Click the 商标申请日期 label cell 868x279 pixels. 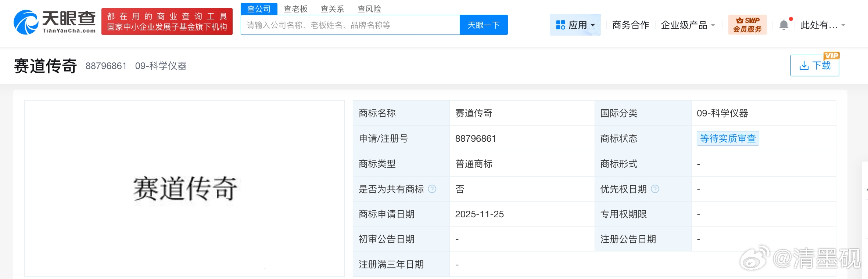pyautogui.click(x=401, y=214)
